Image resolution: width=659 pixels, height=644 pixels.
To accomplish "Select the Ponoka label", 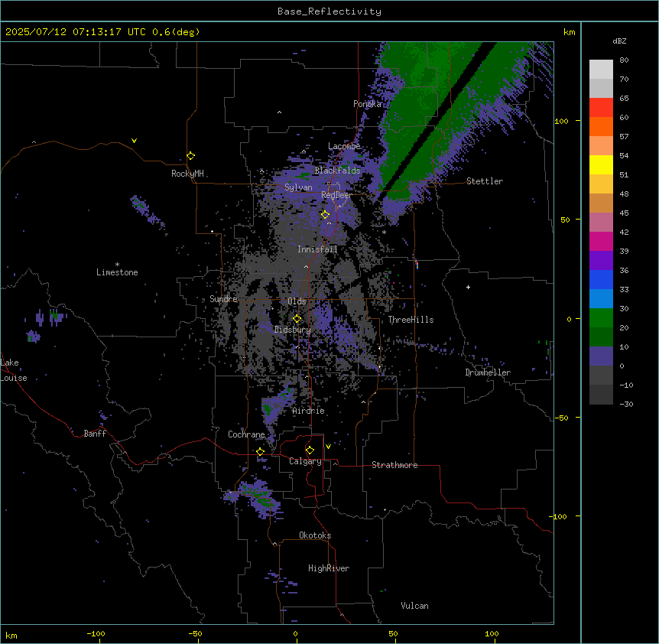I will click(367, 104).
